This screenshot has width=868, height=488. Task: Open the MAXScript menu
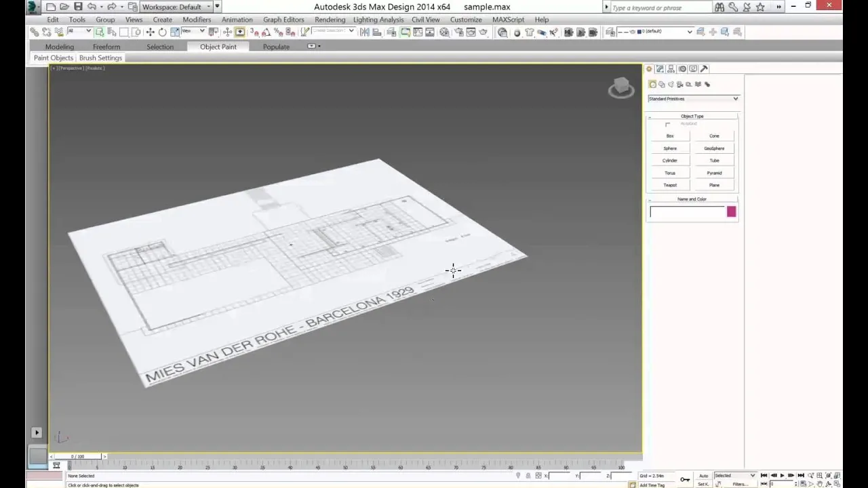click(508, 20)
